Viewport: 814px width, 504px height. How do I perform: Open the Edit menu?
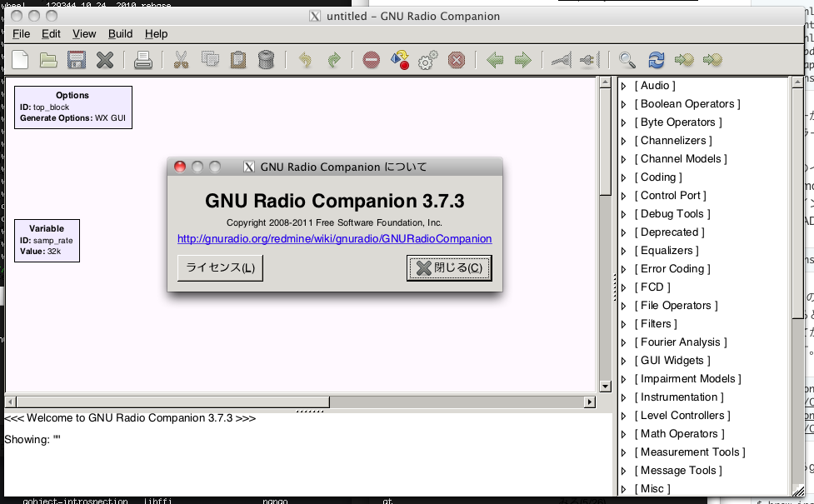click(x=51, y=33)
